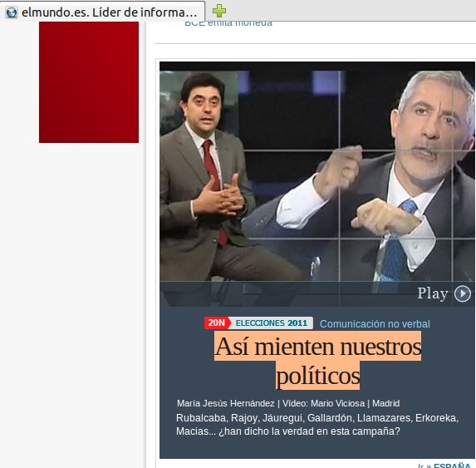Open a new tab with green plus
476x468 pixels.
(219, 12)
